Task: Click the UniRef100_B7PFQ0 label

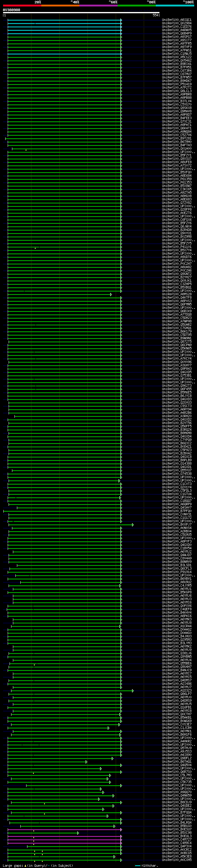Action: (177, 511)
